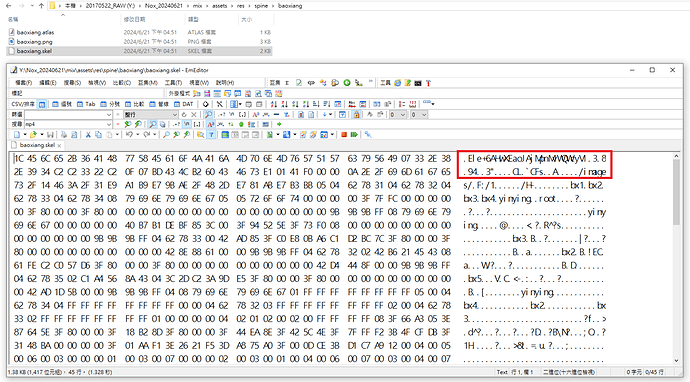Screen dimensions: 690x382
Task: Select baoxiang.atlas in Explorer
Action: [35, 32]
